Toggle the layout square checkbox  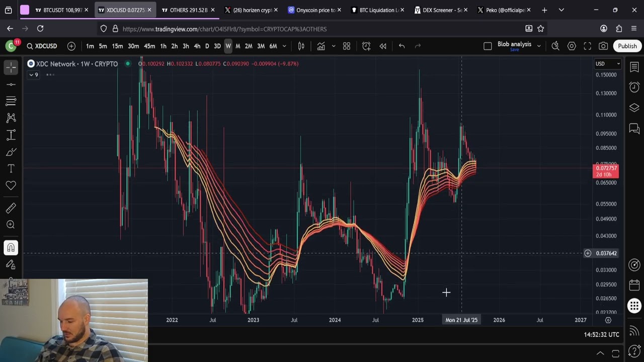click(x=488, y=46)
